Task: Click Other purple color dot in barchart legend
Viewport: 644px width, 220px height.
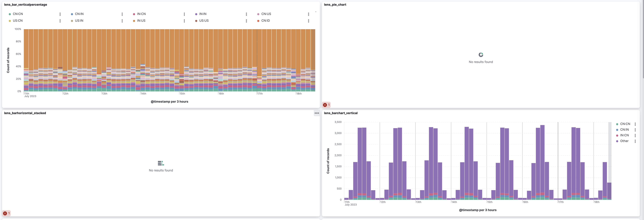Action: tap(617, 141)
